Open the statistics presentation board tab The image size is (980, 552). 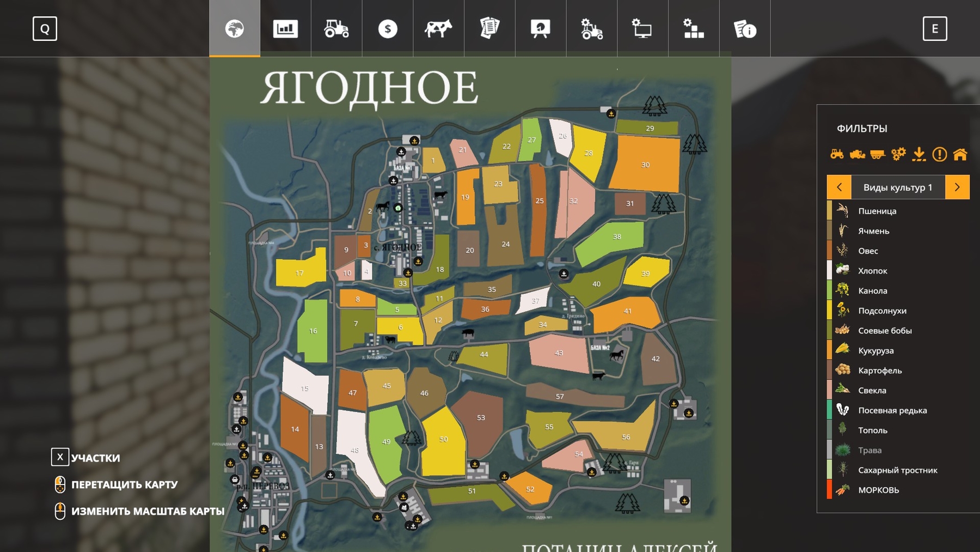541,29
